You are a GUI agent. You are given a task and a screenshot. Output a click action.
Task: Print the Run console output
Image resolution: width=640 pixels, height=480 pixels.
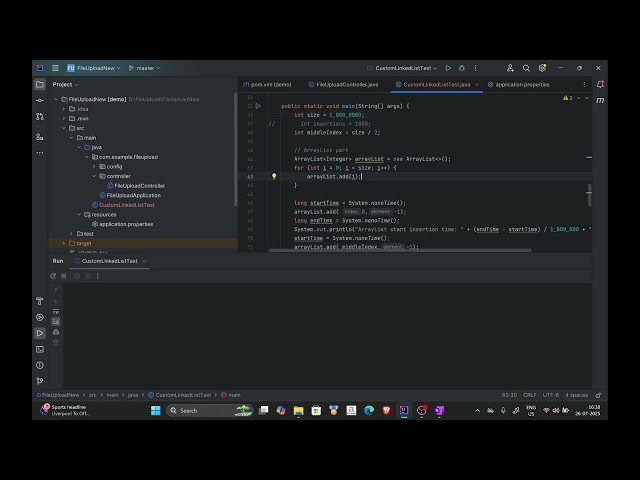(56, 332)
